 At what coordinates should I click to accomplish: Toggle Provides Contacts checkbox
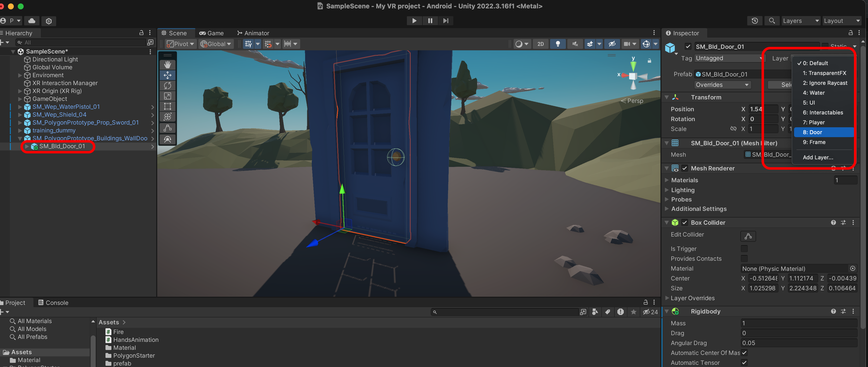tap(744, 258)
